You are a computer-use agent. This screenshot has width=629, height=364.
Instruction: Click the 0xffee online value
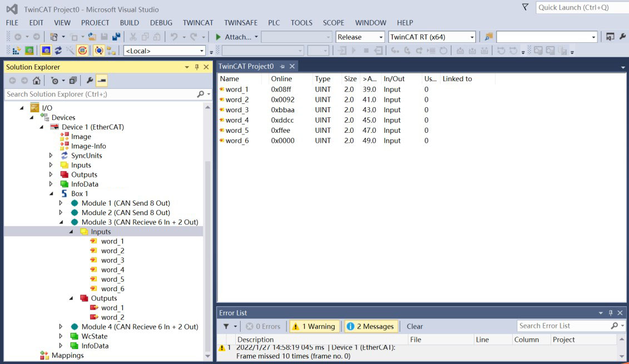pyautogui.click(x=280, y=130)
